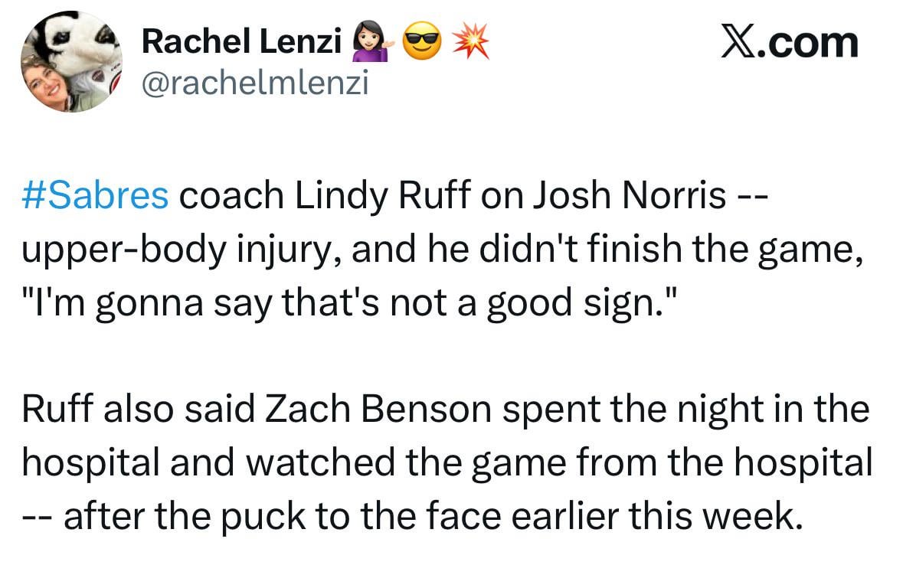The width and height of the screenshot is (903, 588).
Task: Click the phrase "upper-body injury"
Action: pos(184,250)
